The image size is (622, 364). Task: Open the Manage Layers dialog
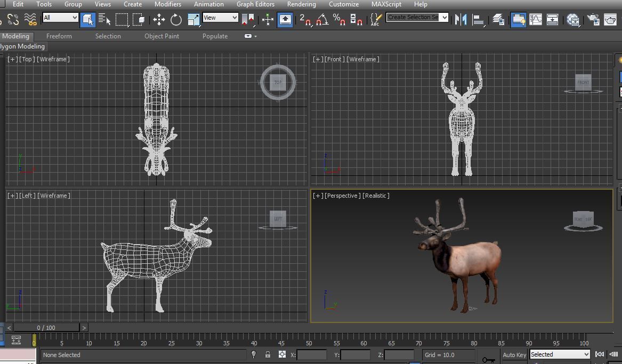[x=498, y=19]
